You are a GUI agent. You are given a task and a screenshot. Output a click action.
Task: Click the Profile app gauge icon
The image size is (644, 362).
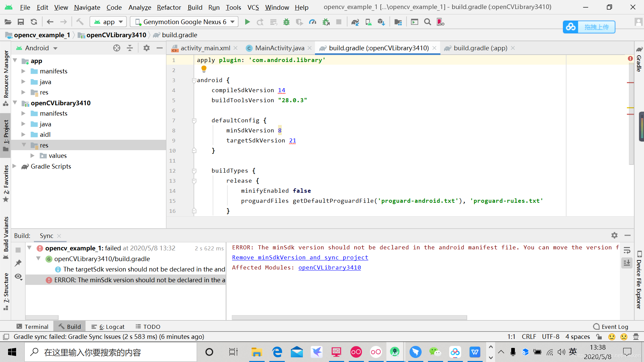313,22
